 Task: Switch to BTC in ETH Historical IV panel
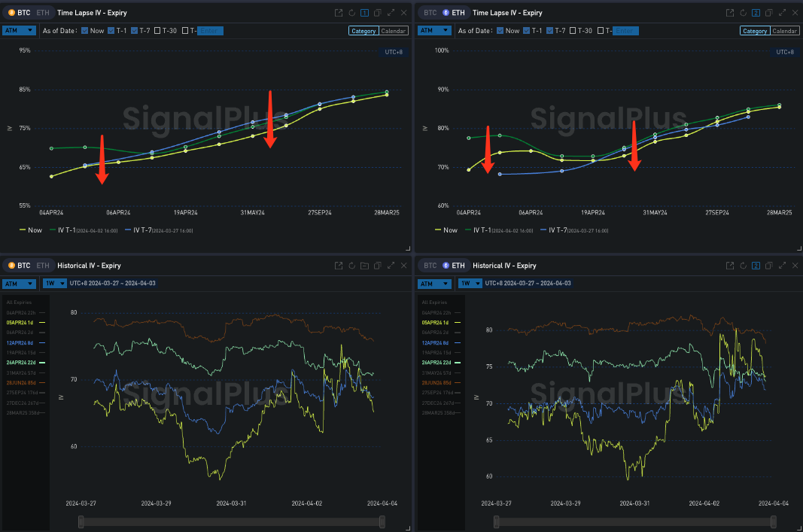(x=430, y=266)
